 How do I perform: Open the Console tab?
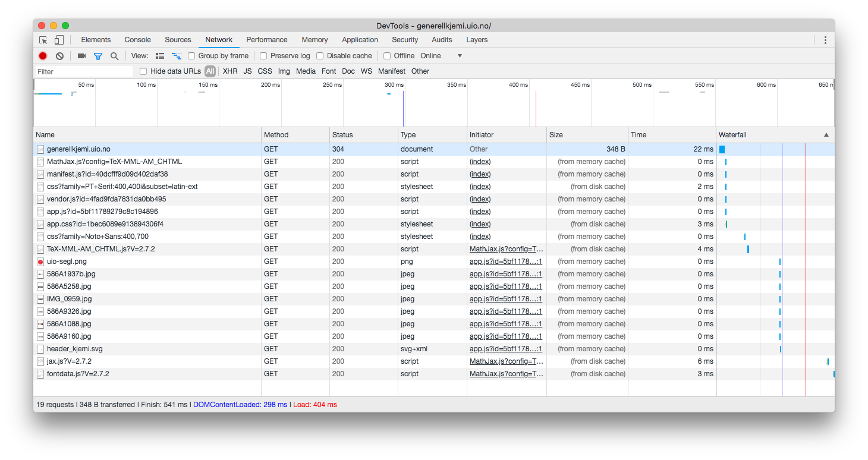coord(137,40)
